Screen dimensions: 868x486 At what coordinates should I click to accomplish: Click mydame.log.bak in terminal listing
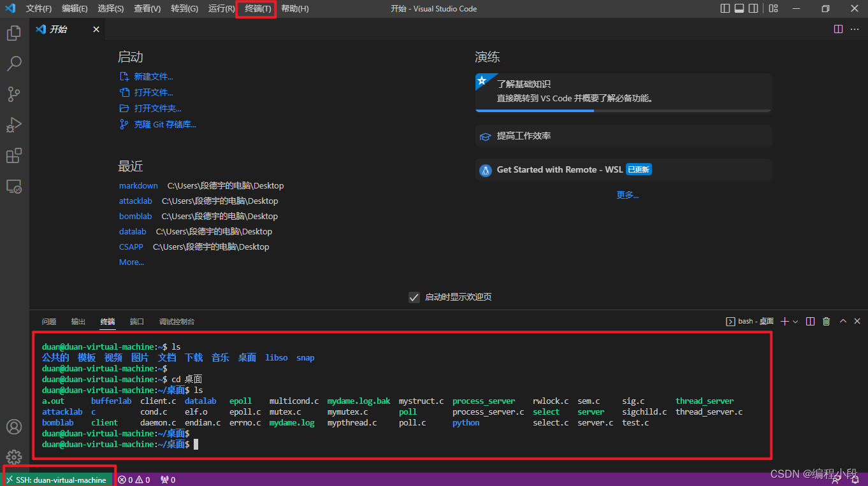coord(359,401)
